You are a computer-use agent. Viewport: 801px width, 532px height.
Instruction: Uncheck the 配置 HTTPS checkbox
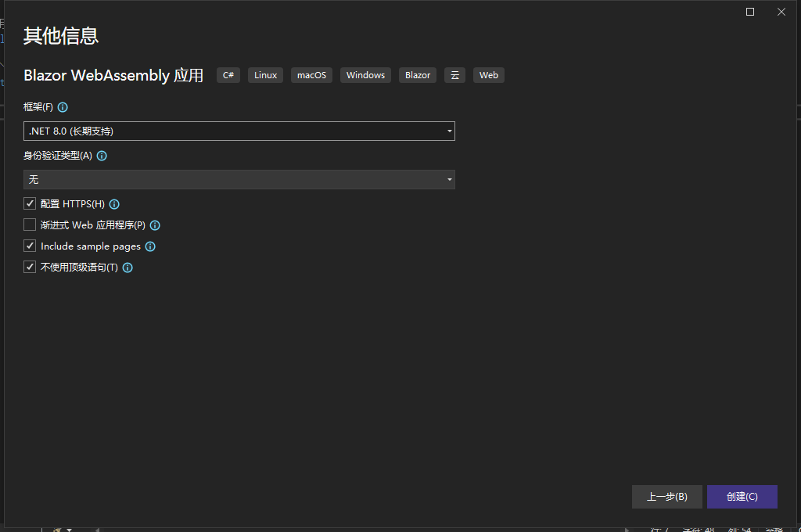30,204
